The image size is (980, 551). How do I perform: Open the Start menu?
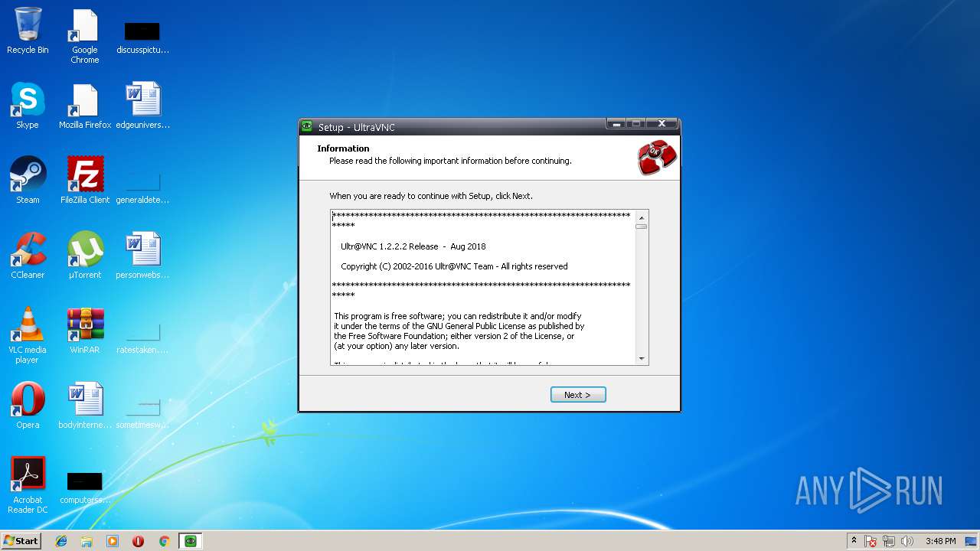(x=21, y=541)
